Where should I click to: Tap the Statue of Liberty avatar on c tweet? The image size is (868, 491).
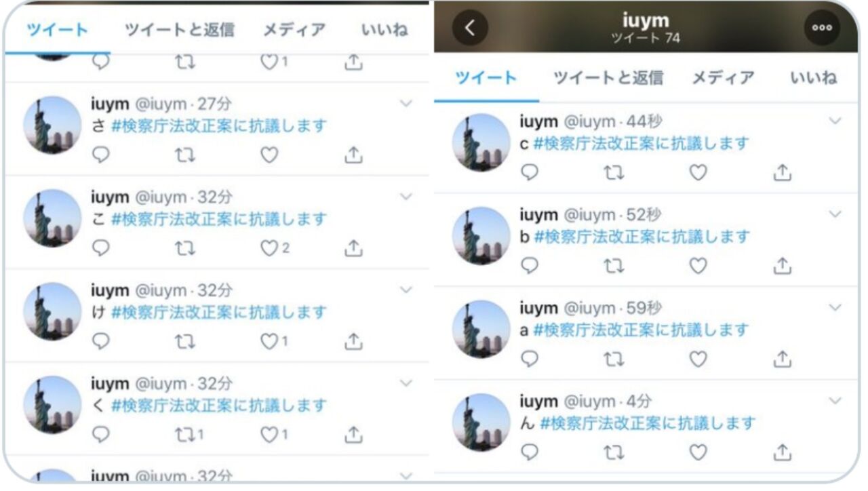(x=481, y=142)
